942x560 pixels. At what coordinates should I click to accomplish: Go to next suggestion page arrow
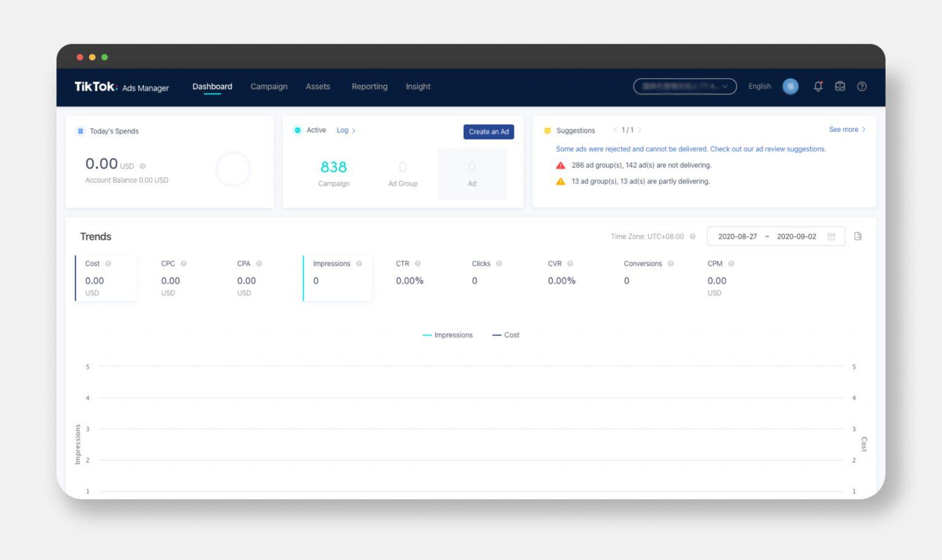(x=640, y=130)
